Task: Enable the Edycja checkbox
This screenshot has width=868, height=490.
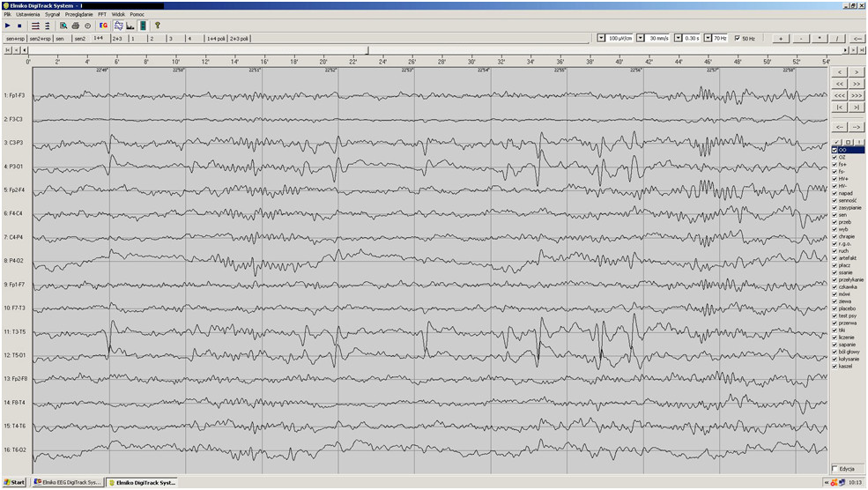Action: coord(835,469)
